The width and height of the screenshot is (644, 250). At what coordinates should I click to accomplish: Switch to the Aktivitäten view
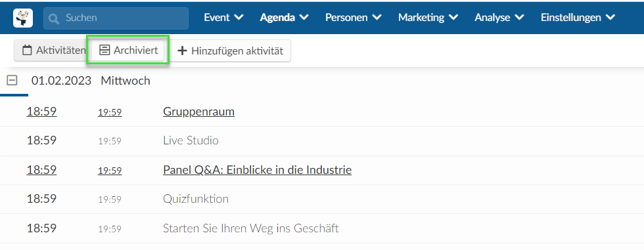[51, 51]
